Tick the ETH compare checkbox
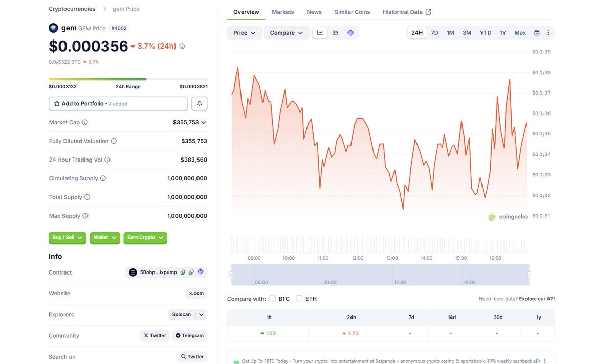Viewport: 614px width, 364px height. 299,299
